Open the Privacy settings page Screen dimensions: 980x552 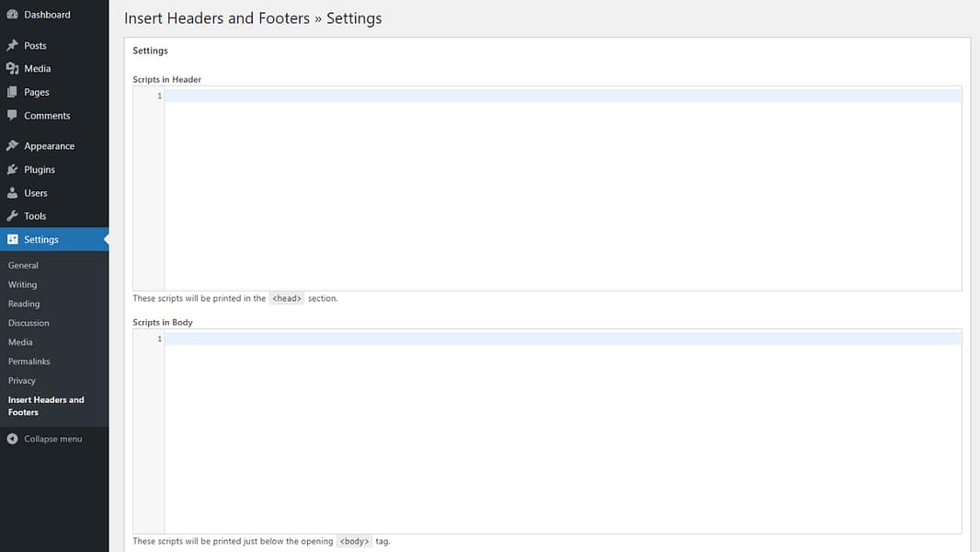point(21,380)
